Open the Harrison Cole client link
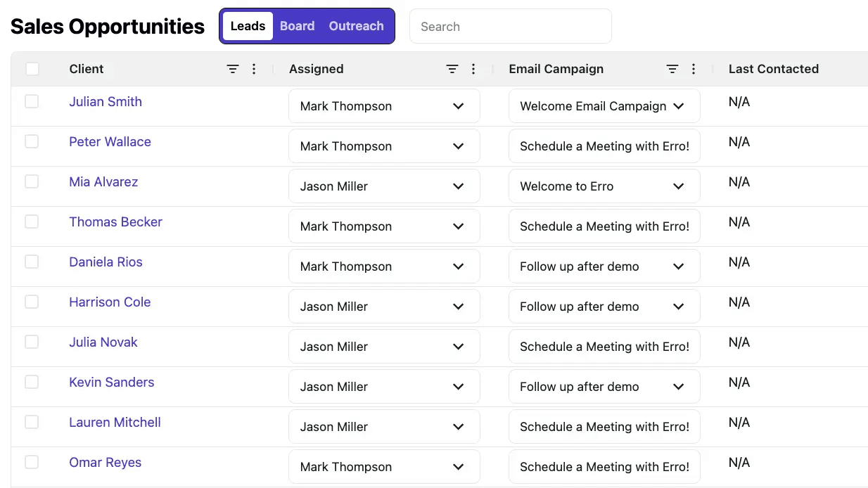 (110, 302)
